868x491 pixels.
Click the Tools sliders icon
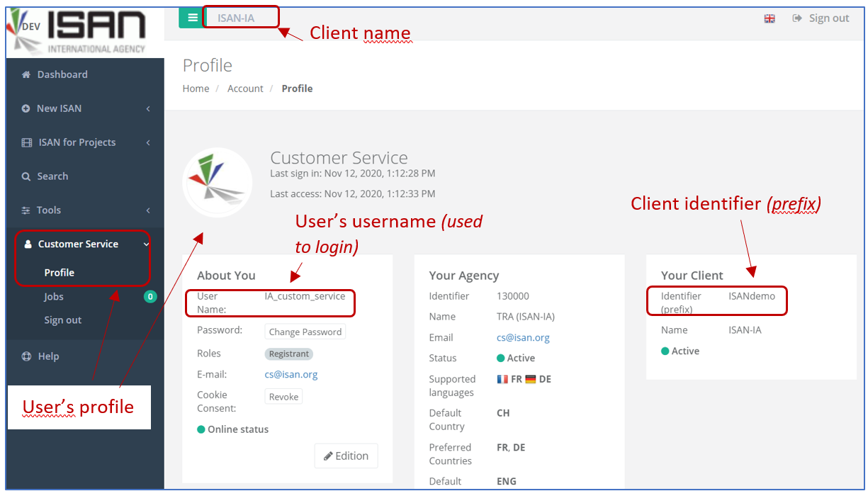[x=26, y=210]
